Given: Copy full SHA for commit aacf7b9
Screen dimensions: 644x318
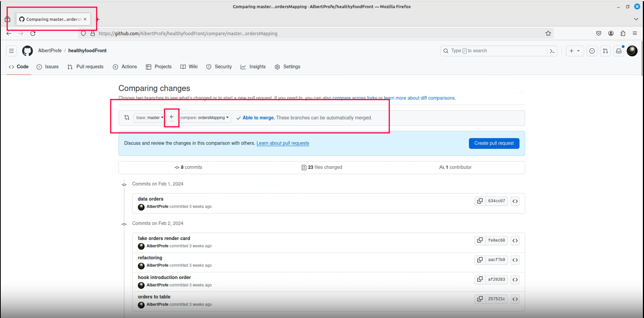Looking at the screenshot, I should (480, 260).
